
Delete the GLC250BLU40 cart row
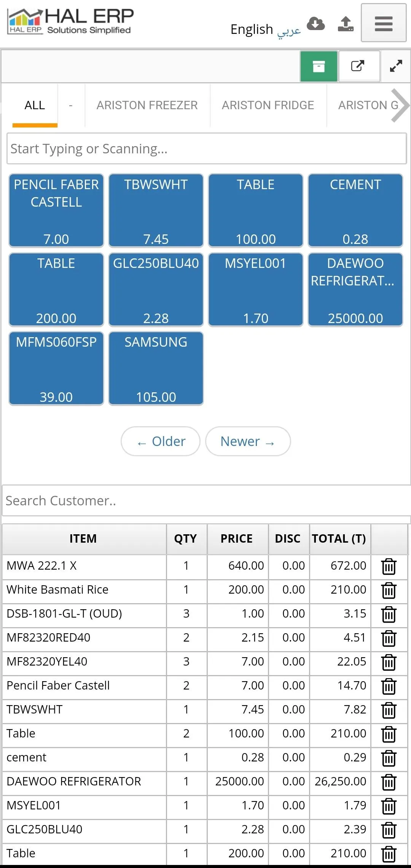coord(389,830)
